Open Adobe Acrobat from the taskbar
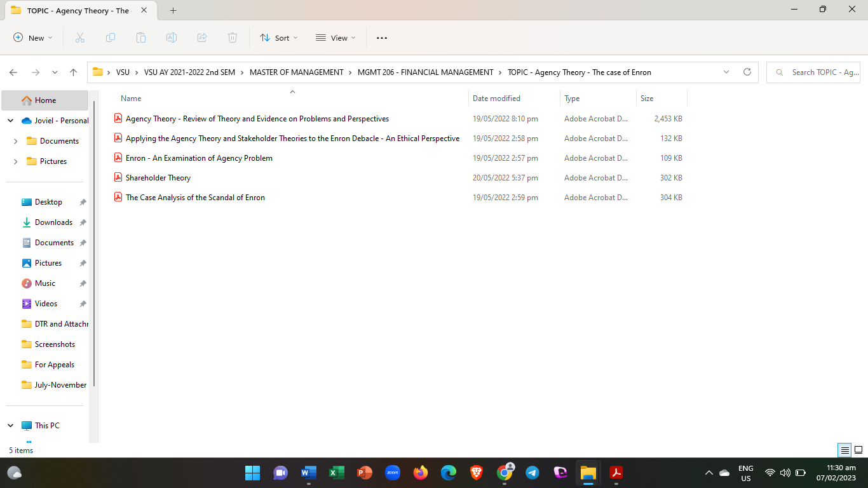The height and width of the screenshot is (488, 868). (616, 473)
